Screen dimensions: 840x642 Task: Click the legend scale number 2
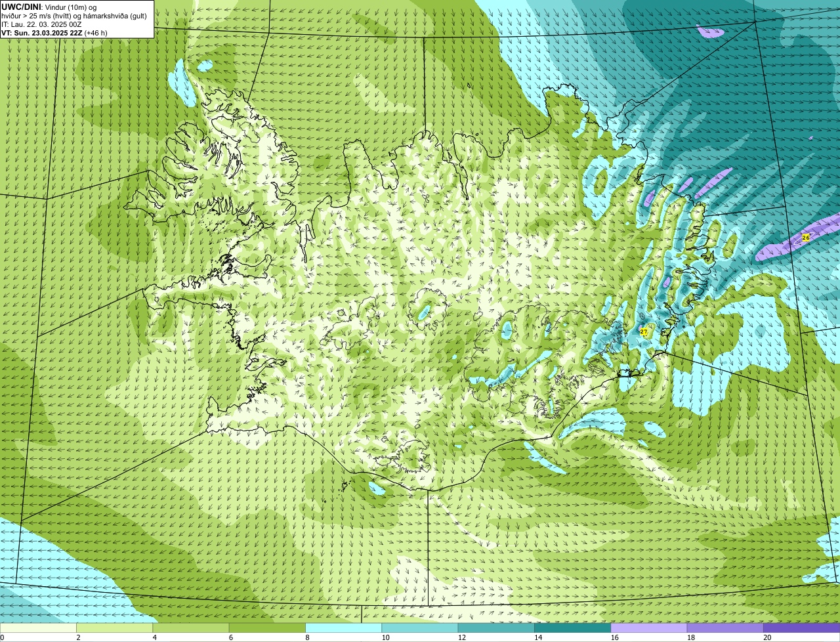78,637
